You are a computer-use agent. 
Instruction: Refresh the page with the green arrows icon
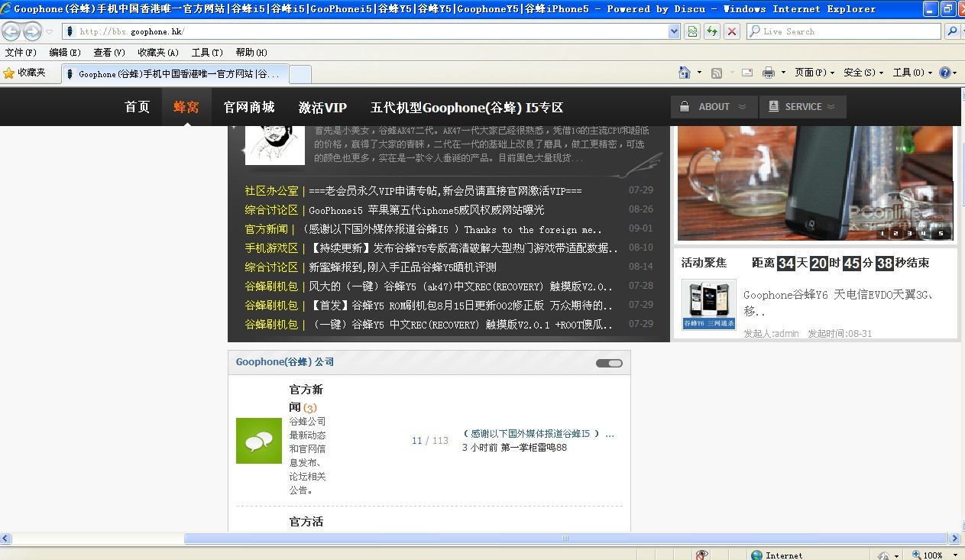point(712,31)
